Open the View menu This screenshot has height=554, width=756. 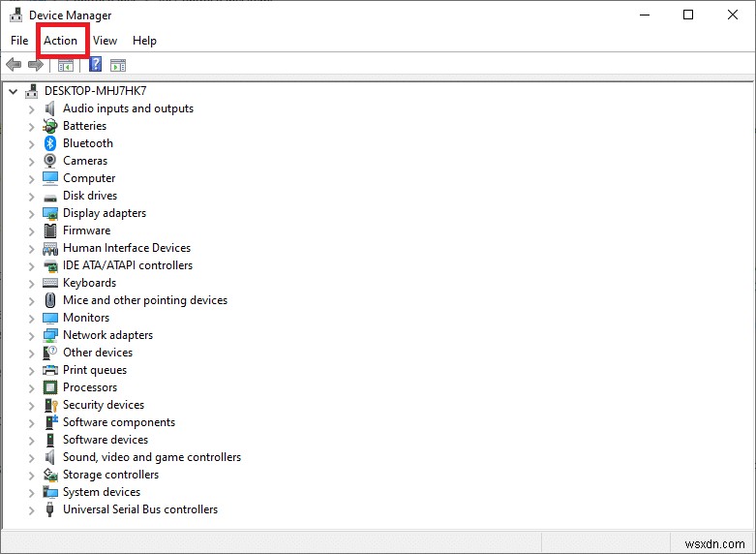106,41
